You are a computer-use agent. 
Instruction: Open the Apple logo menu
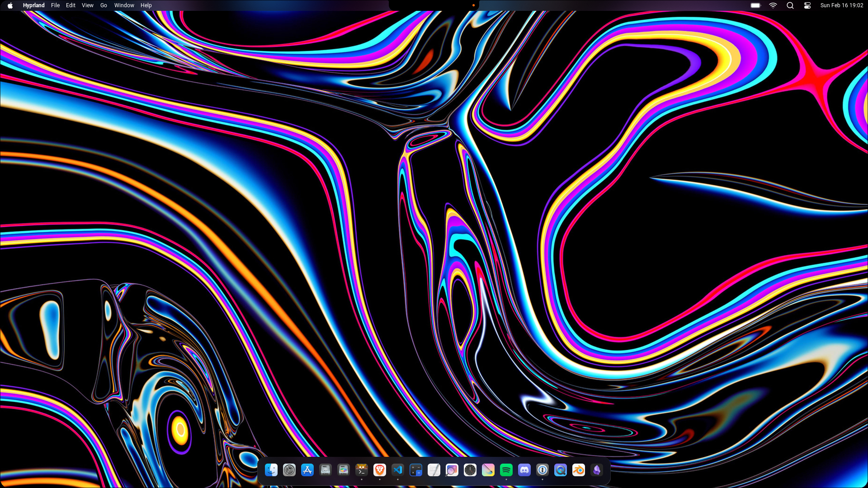click(10, 5)
